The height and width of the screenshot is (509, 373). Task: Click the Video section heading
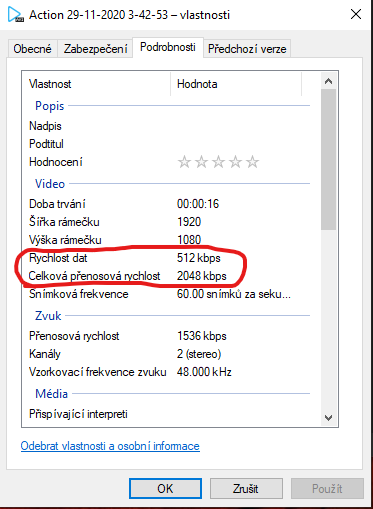point(50,184)
